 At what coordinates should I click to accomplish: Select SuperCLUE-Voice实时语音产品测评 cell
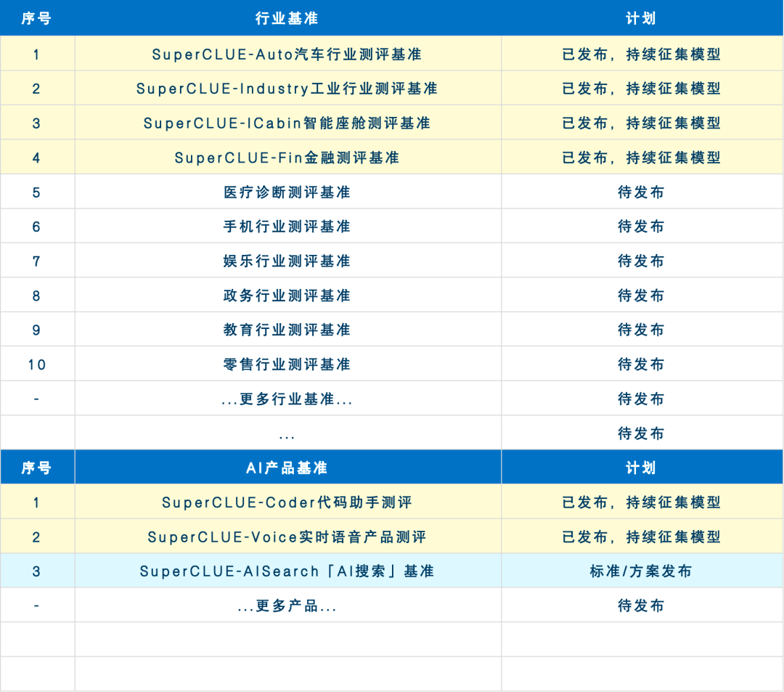coord(287,537)
